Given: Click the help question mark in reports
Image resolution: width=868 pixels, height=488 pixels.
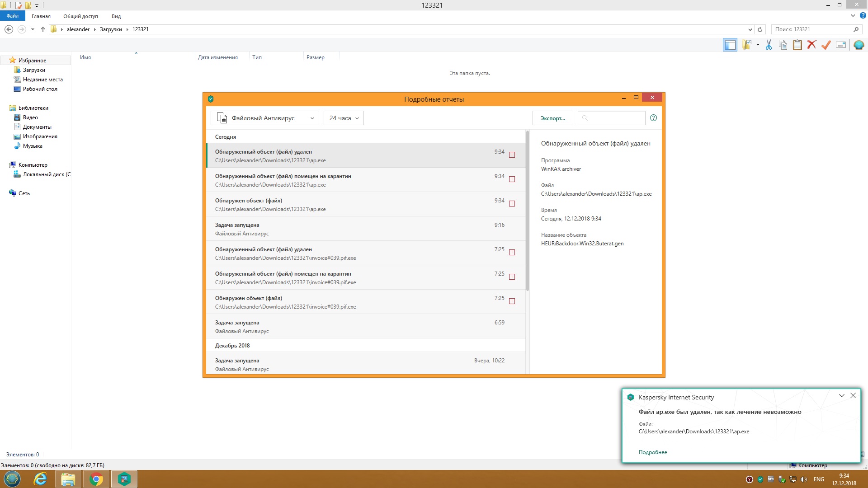Looking at the screenshot, I should (653, 118).
